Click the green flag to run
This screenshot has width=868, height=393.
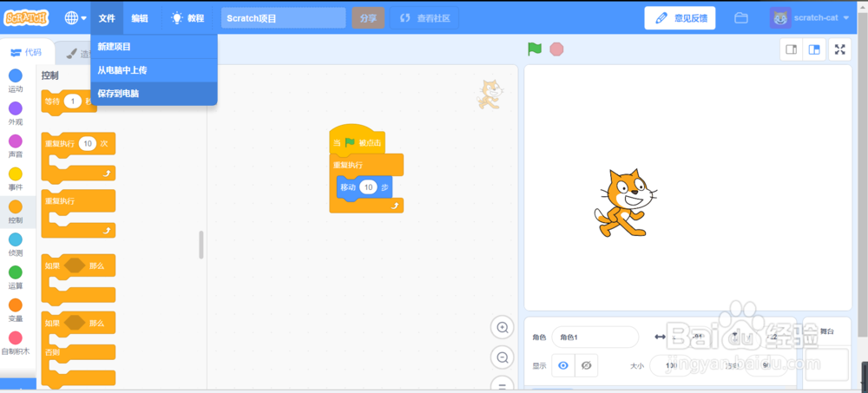[534, 49]
